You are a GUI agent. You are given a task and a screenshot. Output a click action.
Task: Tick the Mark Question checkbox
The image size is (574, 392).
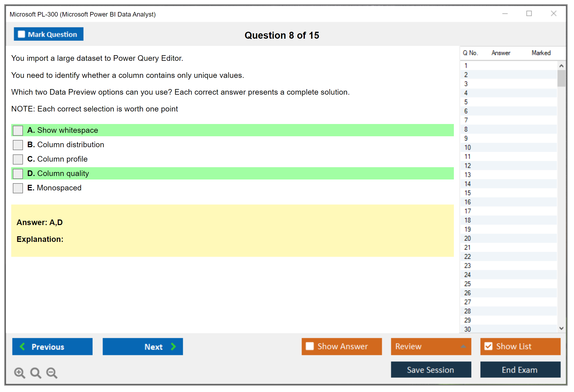[x=21, y=34]
